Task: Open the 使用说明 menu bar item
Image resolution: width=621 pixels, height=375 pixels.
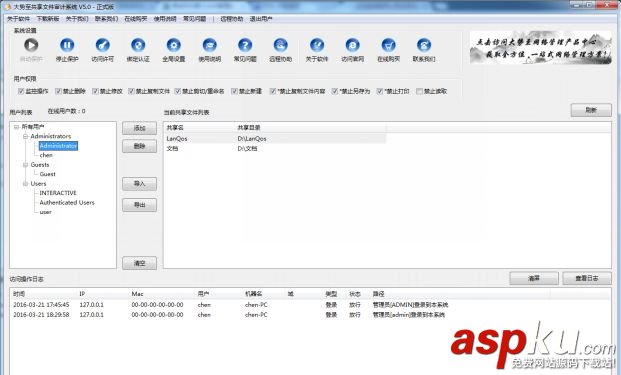Action: (165, 19)
